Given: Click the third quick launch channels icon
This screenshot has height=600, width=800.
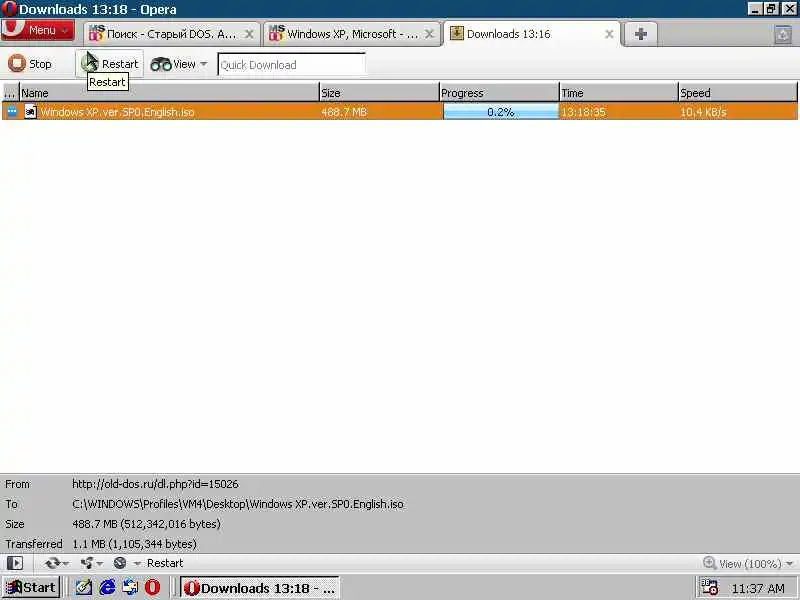Looking at the screenshot, I should (130, 587).
